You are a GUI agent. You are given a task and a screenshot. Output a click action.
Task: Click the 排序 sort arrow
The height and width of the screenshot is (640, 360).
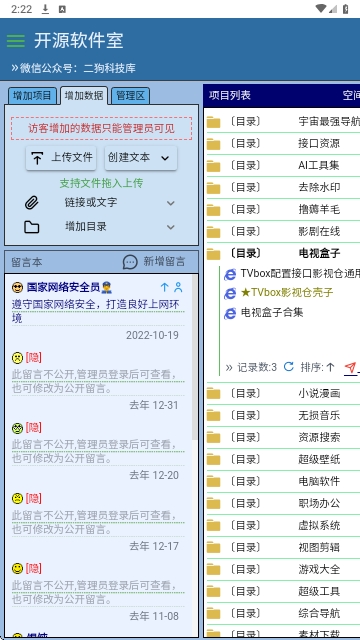tap(331, 367)
